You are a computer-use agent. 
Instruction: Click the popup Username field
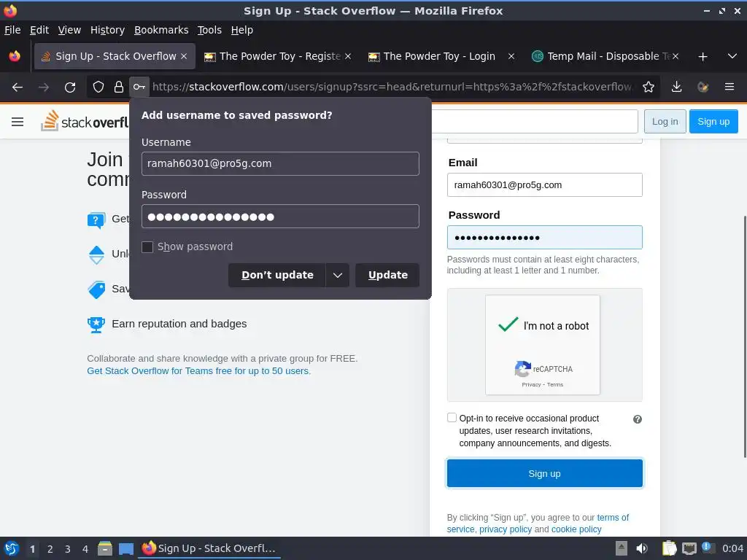click(280, 164)
